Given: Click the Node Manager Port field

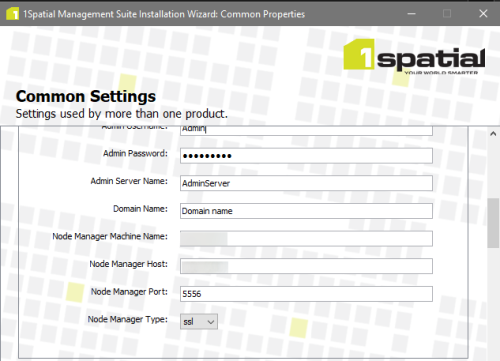Looking at the screenshot, I should [306, 294].
